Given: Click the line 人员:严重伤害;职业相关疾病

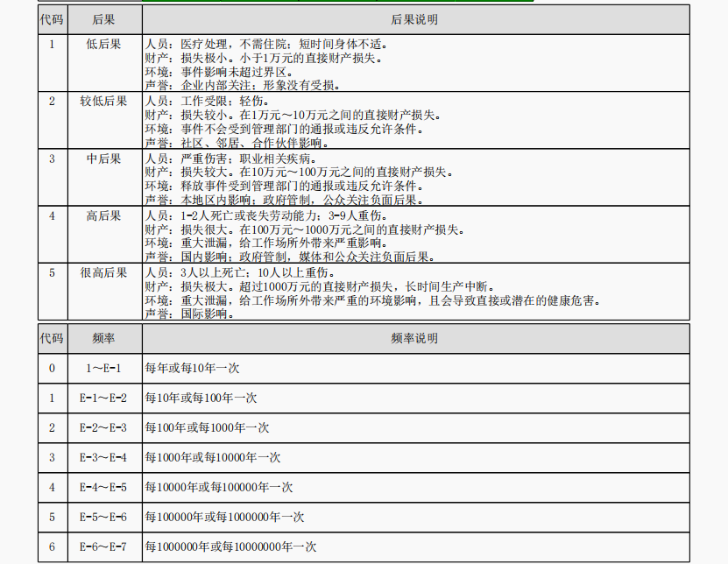Looking at the screenshot, I should pyautogui.click(x=230, y=159).
